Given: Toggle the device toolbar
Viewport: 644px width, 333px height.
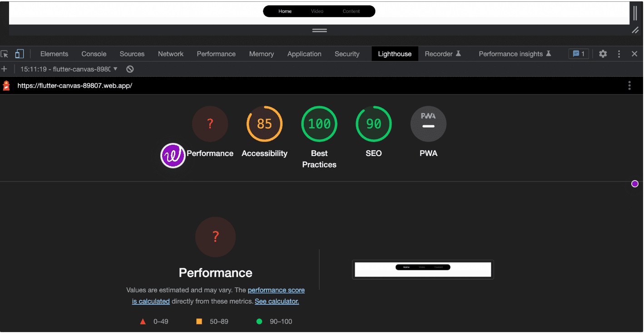Looking at the screenshot, I should coord(19,54).
